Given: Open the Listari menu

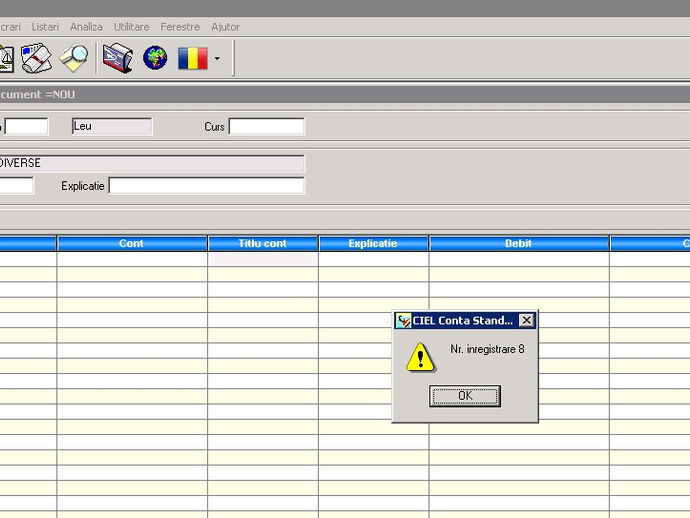Looking at the screenshot, I should 45,27.
